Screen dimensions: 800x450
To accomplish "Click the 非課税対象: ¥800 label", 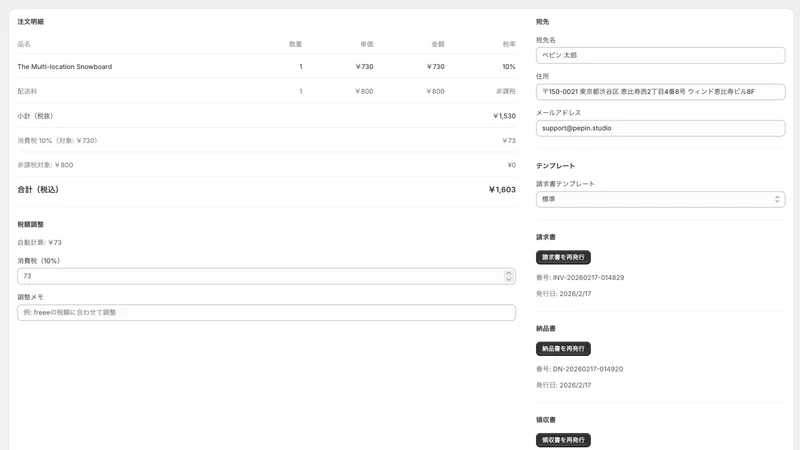I will point(45,165).
